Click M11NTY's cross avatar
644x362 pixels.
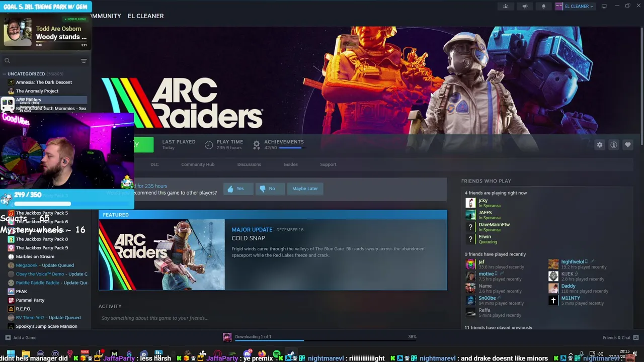(x=553, y=300)
